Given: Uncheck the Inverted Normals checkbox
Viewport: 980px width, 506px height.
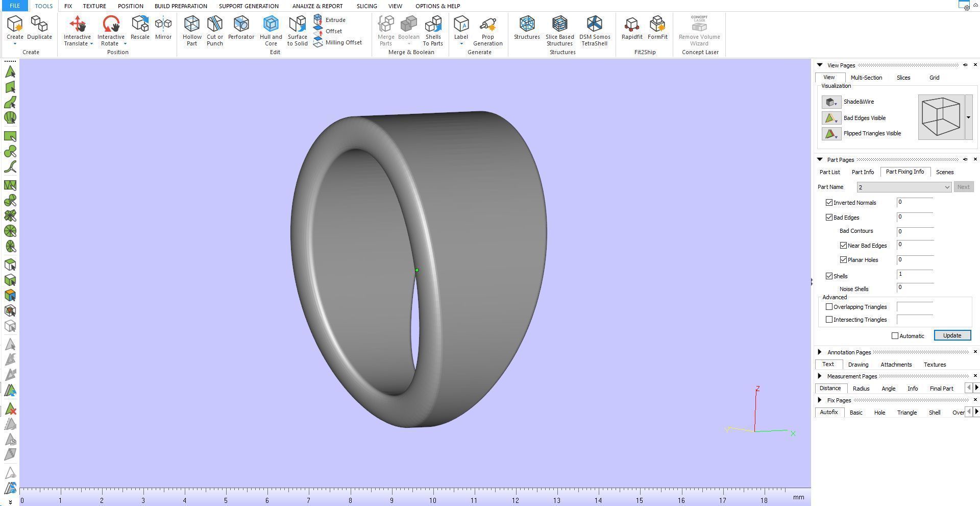Looking at the screenshot, I should tap(829, 203).
